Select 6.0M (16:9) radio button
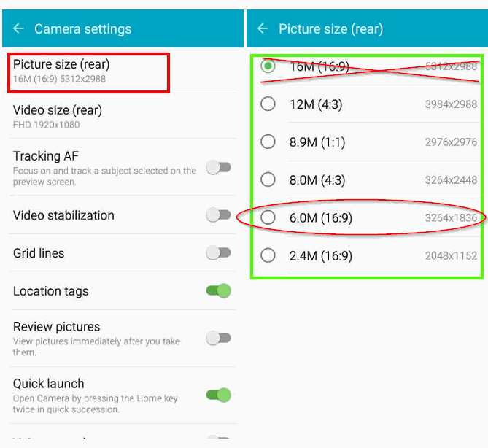This screenshot has height=448, width=488. pyautogui.click(x=268, y=217)
